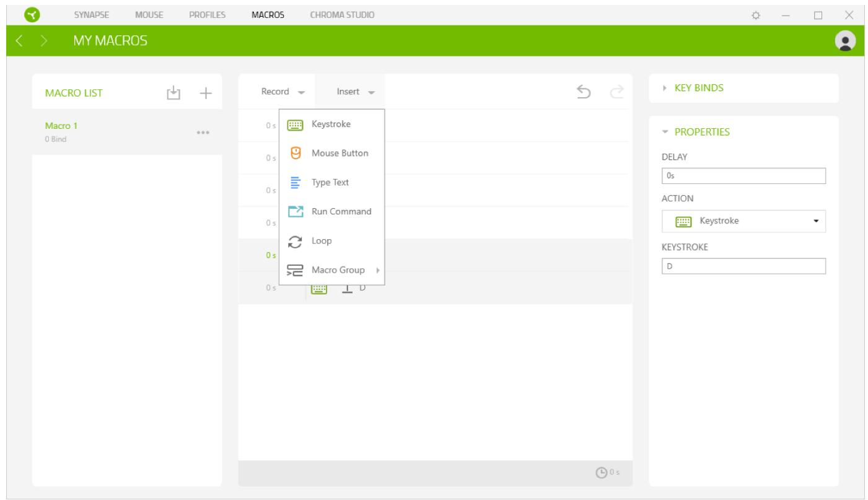The image size is (868, 500).
Task: Click the MACRO LIST heading
Action: (74, 94)
